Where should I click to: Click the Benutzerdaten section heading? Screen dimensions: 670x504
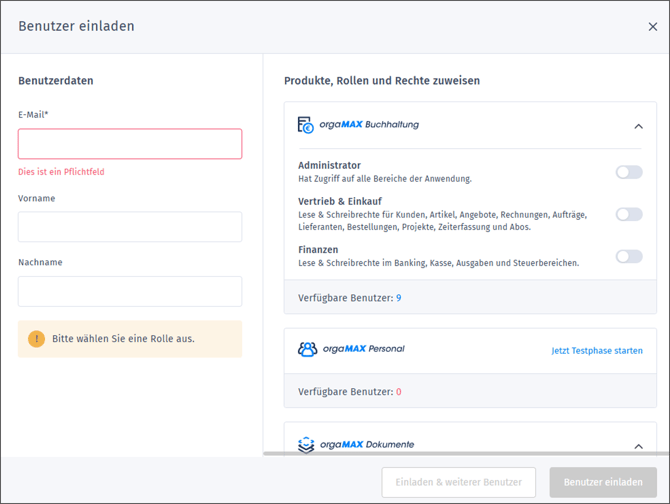coord(56,81)
